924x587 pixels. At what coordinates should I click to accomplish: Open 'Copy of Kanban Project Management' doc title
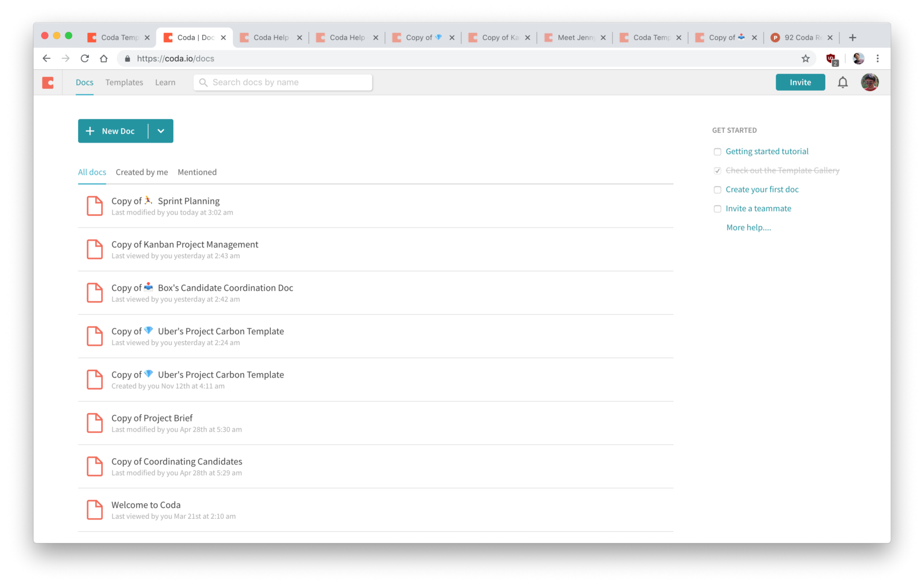[x=185, y=244]
